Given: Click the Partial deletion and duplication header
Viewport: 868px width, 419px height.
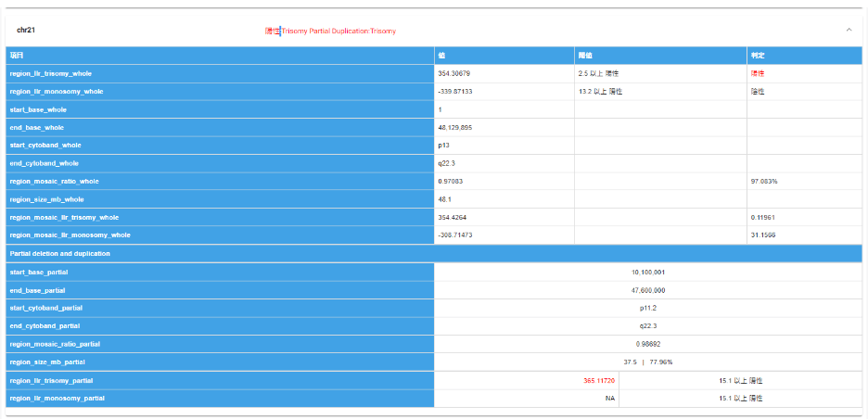Looking at the screenshot, I should tap(60, 253).
